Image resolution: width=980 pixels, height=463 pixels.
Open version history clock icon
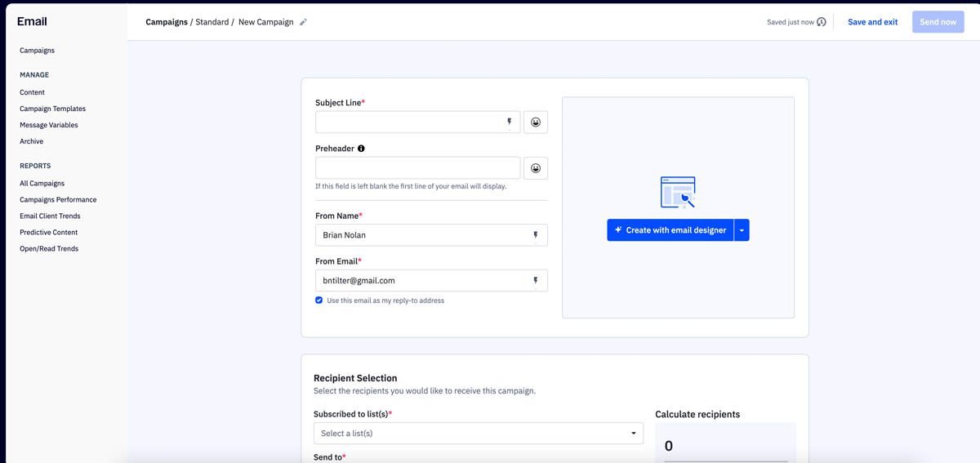(x=821, y=22)
